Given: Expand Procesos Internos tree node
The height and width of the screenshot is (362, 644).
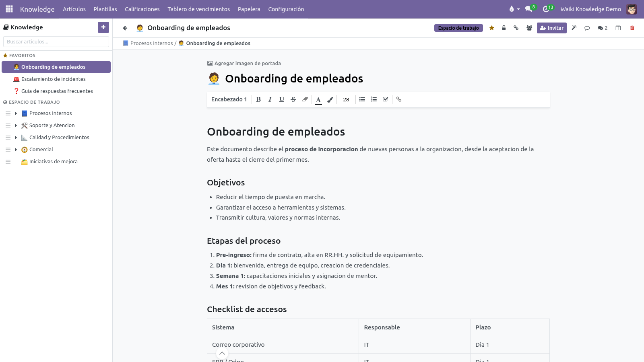Looking at the screenshot, I should point(16,113).
